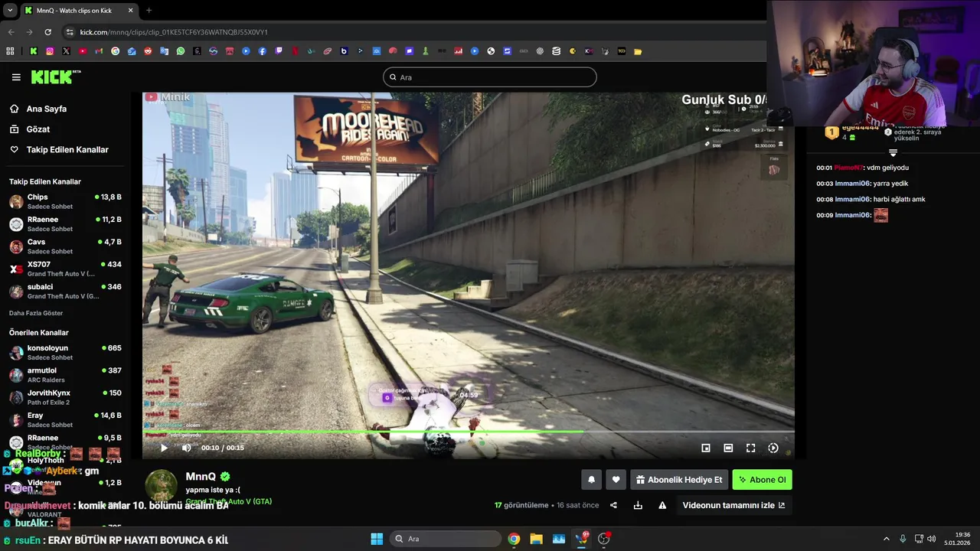Open the apps grid in bookmarks bar
Viewport: 980px width, 551px height.
pyautogui.click(x=10, y=51)
